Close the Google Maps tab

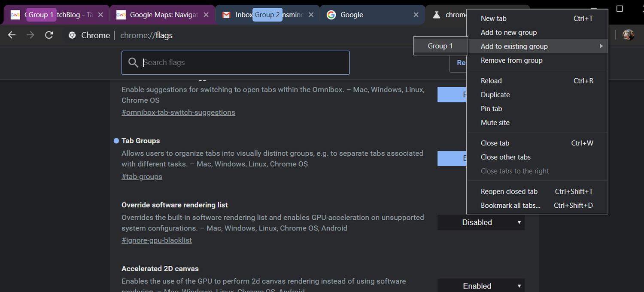206,15
